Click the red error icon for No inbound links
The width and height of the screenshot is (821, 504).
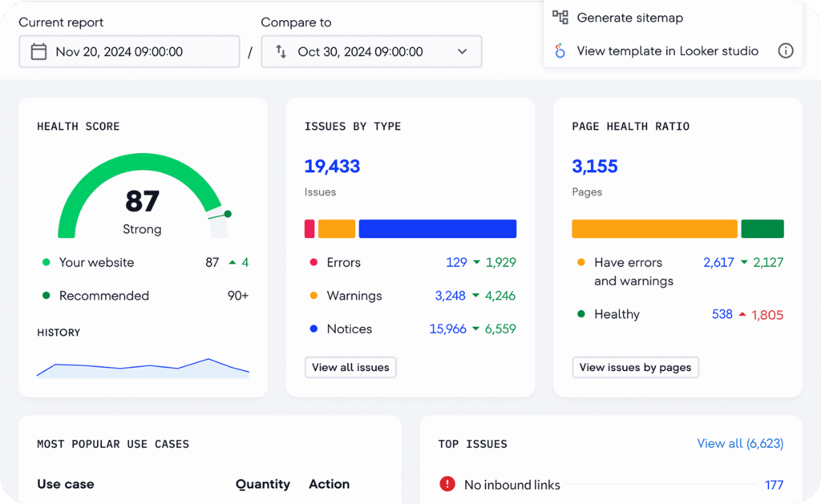447,484
